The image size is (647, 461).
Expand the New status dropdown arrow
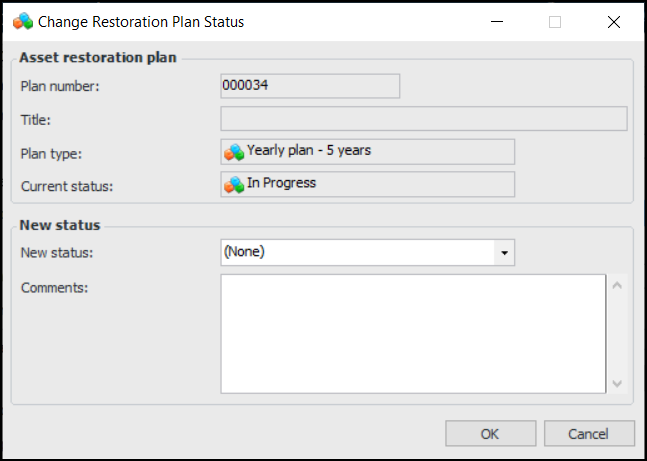coord(505,253)
